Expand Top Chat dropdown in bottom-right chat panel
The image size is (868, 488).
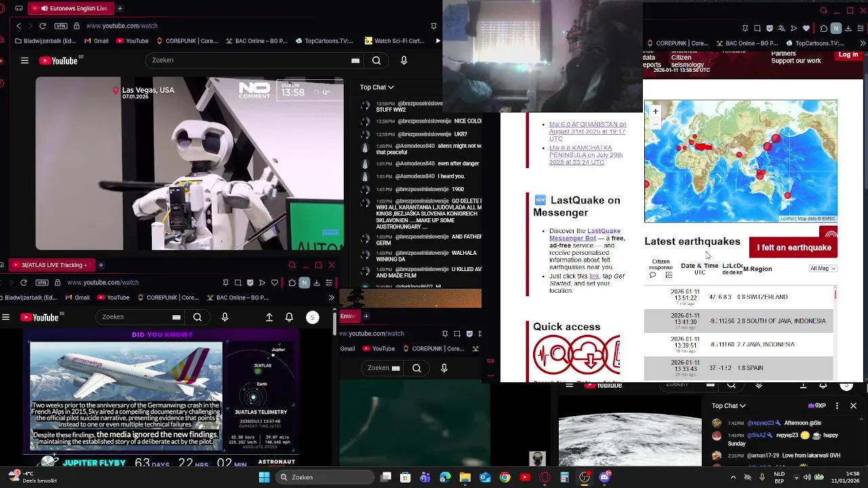(x=729, y=405)
